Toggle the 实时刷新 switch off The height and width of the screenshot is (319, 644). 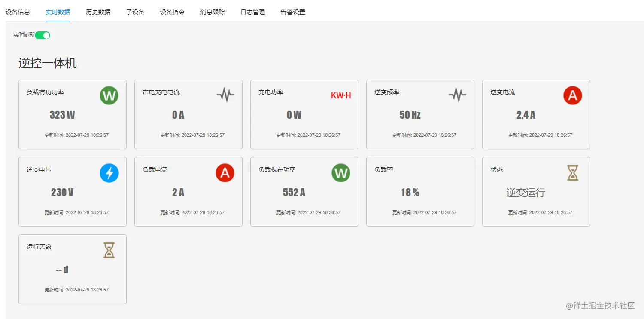tap(43, 35)
